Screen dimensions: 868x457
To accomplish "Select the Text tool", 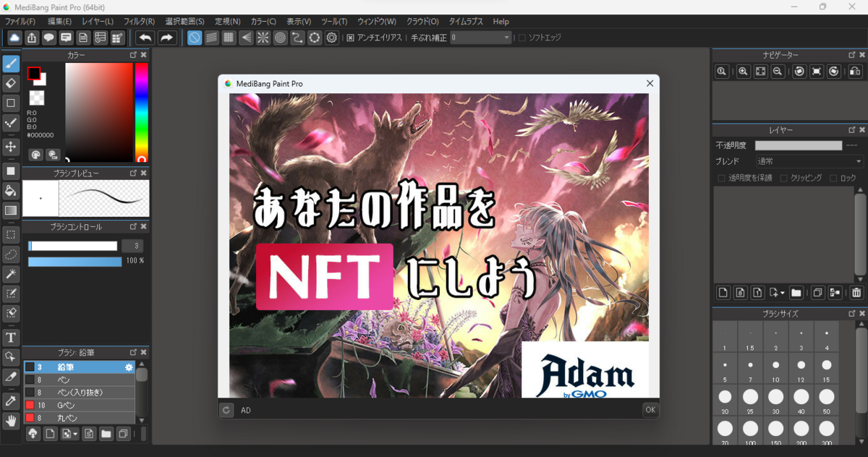I will coord(11,338).
